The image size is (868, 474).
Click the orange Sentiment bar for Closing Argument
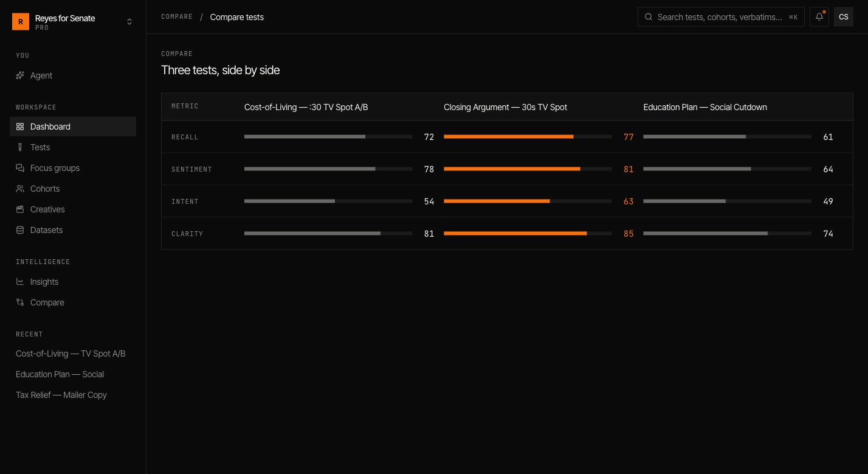(x=512, y=169)
